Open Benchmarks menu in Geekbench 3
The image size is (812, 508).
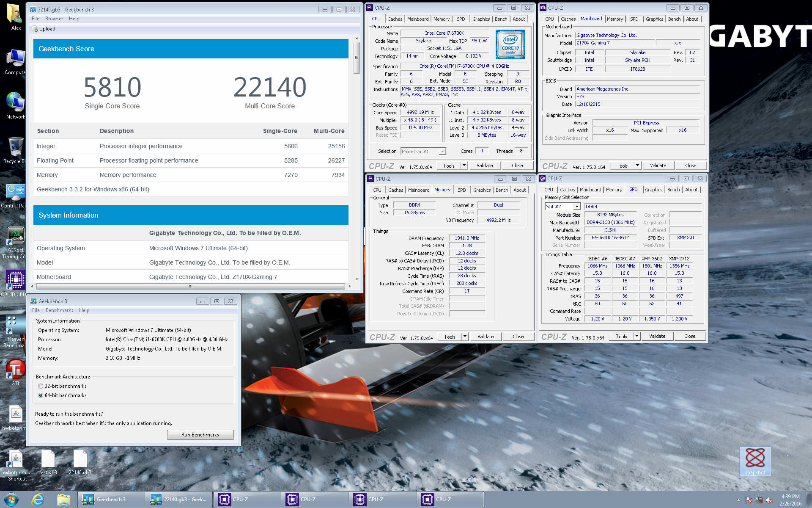click(x=59, y=310)
